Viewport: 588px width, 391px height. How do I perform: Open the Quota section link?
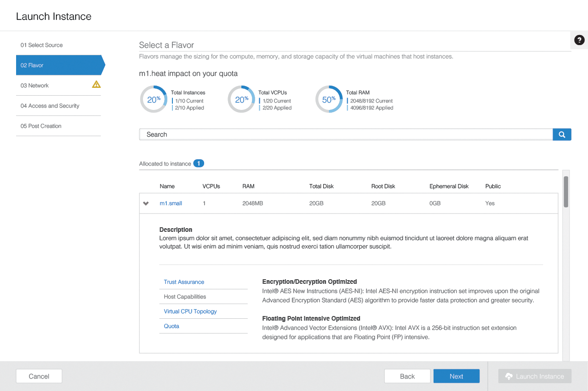[171, 326]
